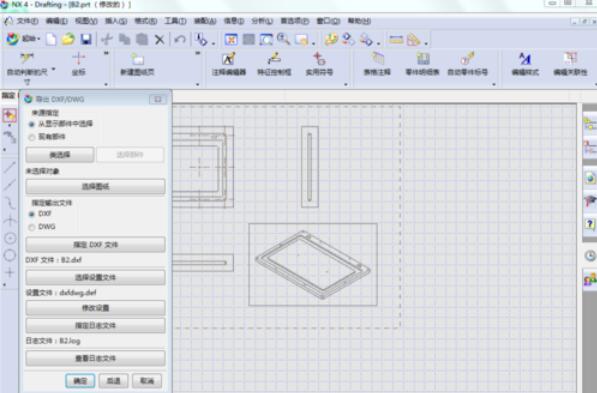The width and height of the screenshot is (597, 393).
Task: Click the Cancel (取消) button
Action: click(x=147, y=380)
